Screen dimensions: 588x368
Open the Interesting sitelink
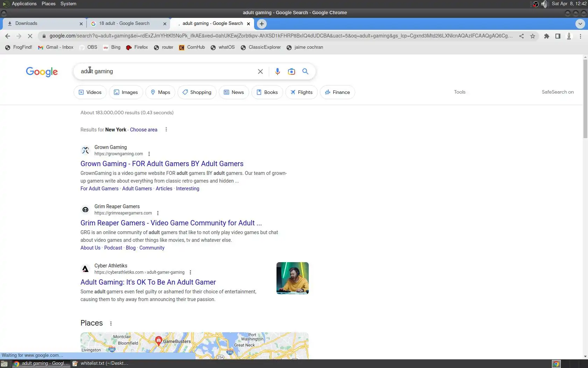(188, 189)
